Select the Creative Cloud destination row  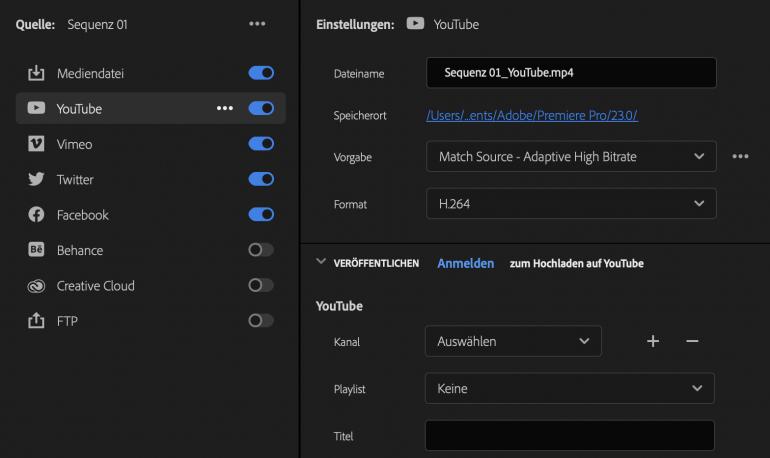(150, 285)
